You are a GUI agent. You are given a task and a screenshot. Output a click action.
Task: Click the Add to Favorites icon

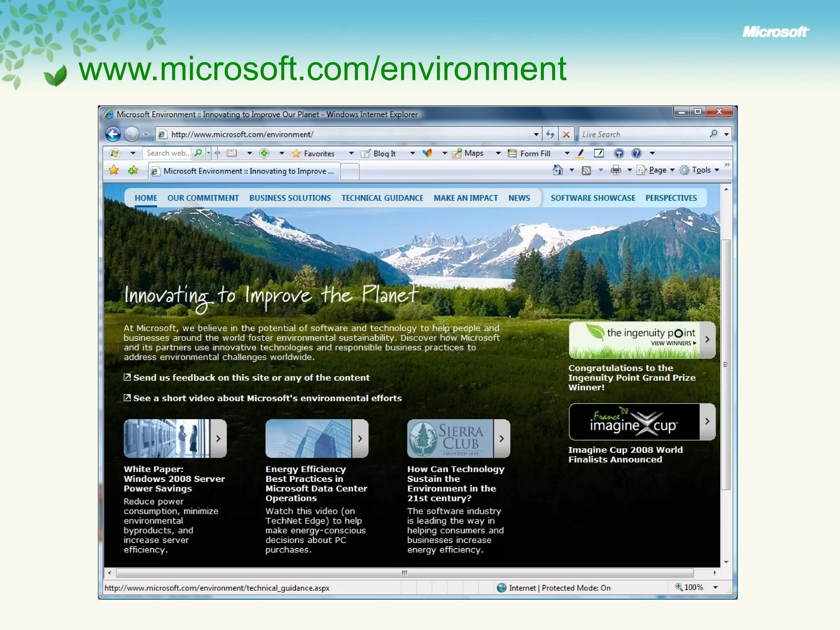click(x=133, y=170)
